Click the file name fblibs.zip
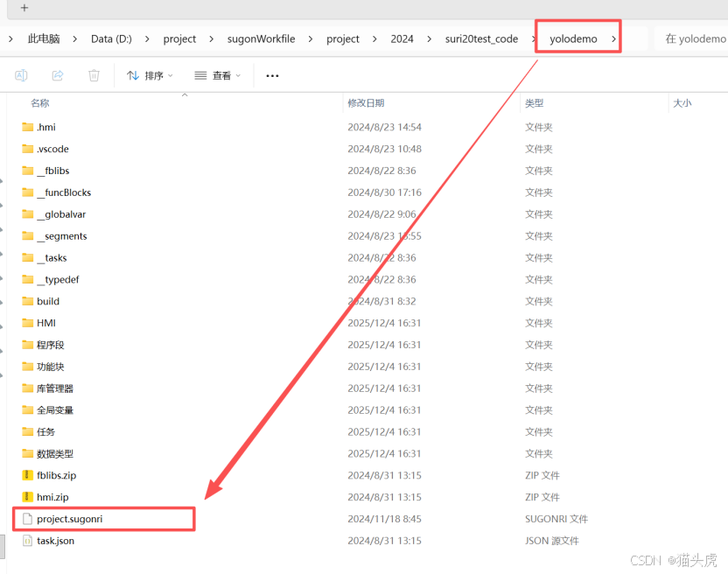This screenshot has width=728, height=574. tap(57, 475)
